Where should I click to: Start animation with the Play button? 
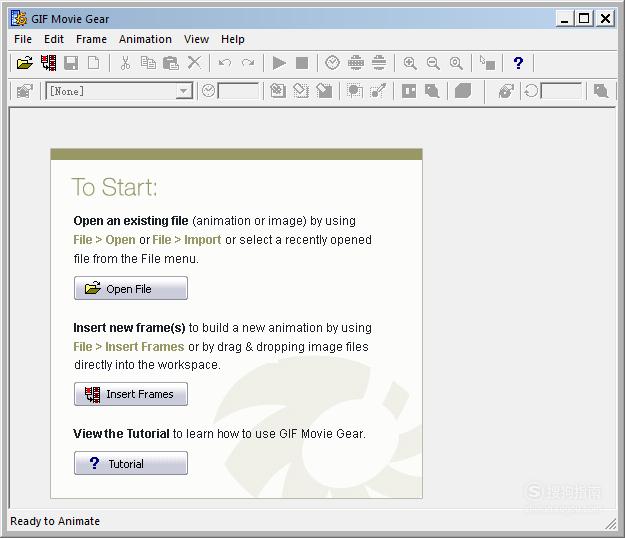(279, 63)
